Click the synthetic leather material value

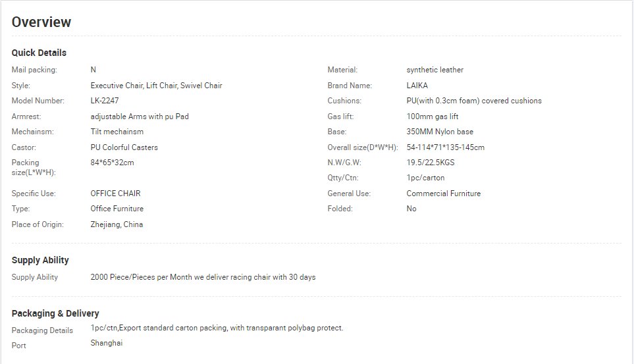click(x=435, y=70)
